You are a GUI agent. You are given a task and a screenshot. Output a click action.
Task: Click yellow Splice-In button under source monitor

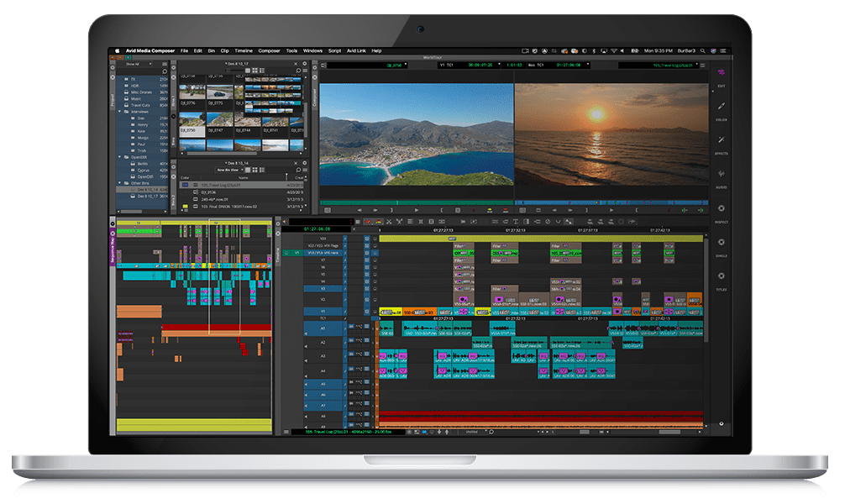click(x=490, y=210)
